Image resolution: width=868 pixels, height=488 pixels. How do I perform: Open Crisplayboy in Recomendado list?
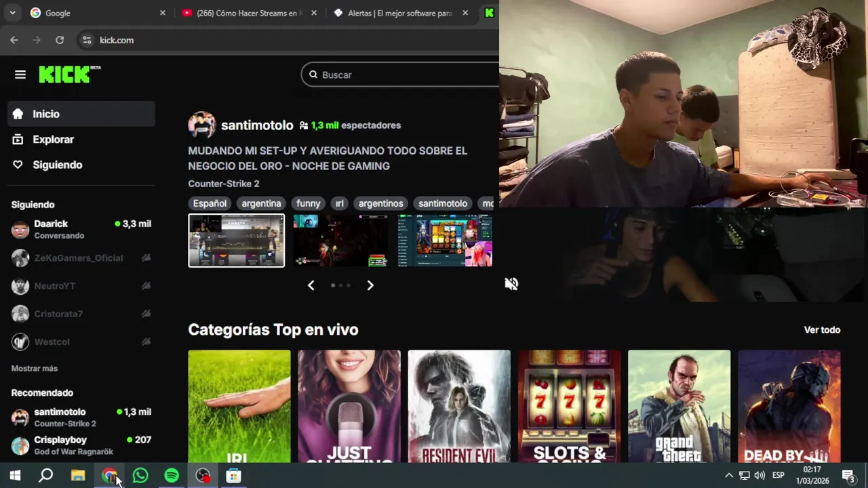(x=81, y=445)
